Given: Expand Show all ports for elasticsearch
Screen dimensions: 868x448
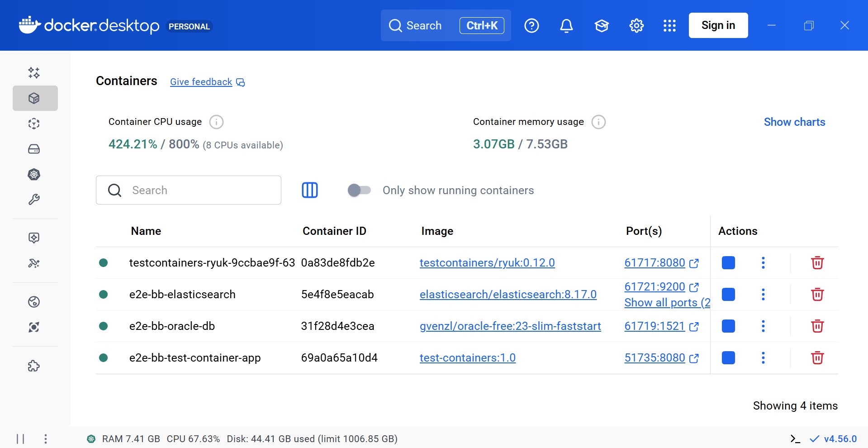Looking at the screenshot, I should point(667,302).
